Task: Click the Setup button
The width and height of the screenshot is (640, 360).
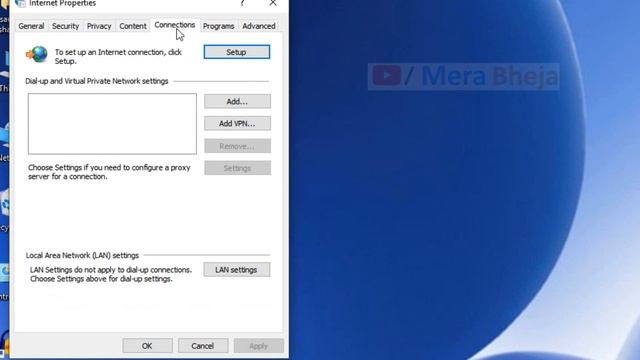Action: (x=237, y=52)
